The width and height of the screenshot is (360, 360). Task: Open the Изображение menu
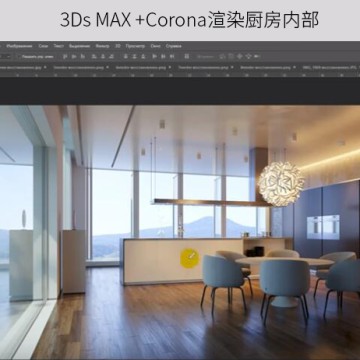(x=19, y=46)
